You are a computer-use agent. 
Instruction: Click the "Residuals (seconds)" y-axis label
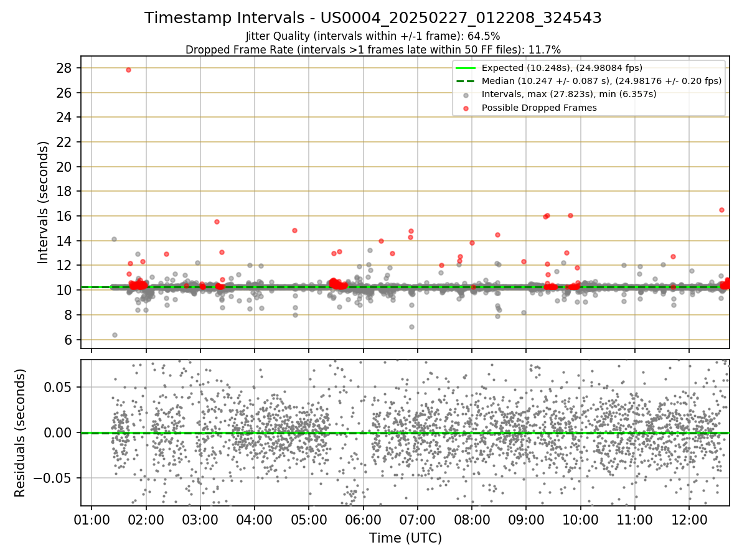21,433
